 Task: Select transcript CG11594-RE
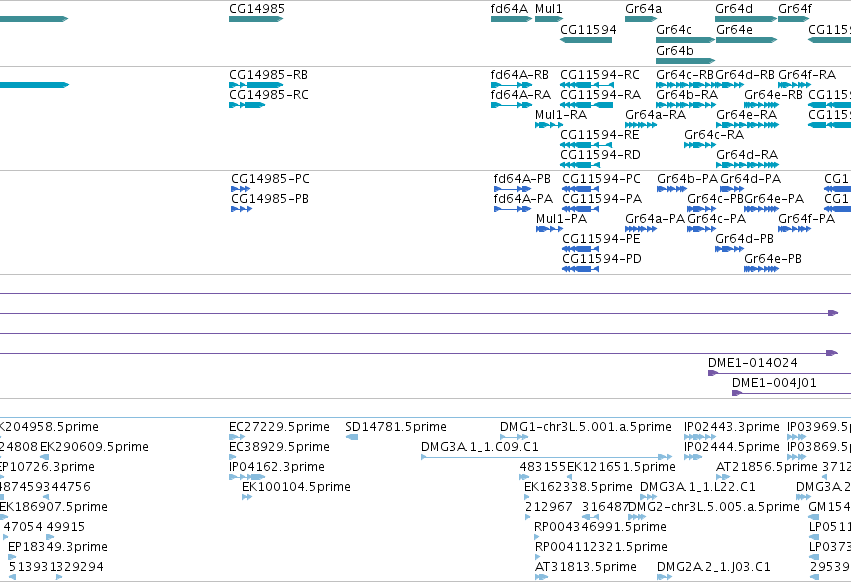pos(587,145)
